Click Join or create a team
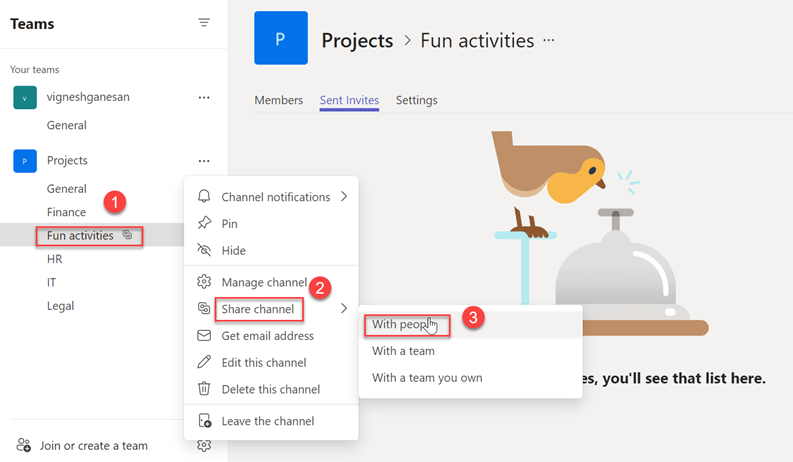This screenshot has height=462, width=793. pos(93,446)
